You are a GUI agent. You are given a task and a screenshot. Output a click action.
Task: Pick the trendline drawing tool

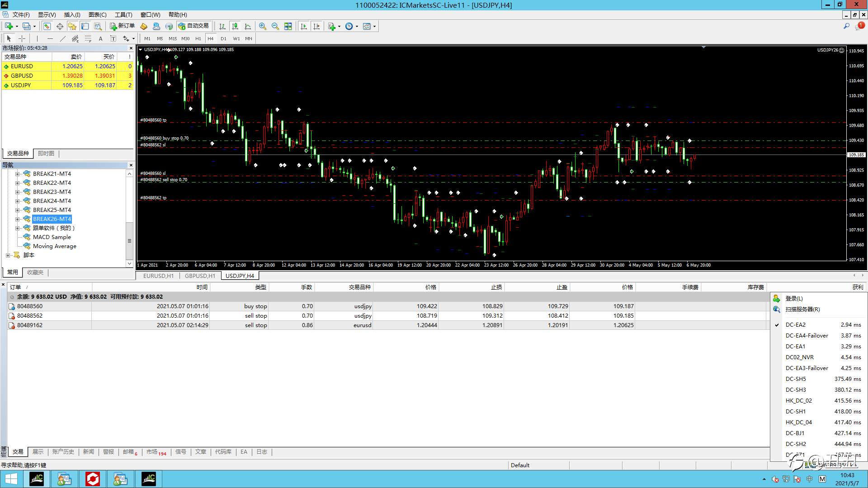pyautogui.click(x=62, y=38)
